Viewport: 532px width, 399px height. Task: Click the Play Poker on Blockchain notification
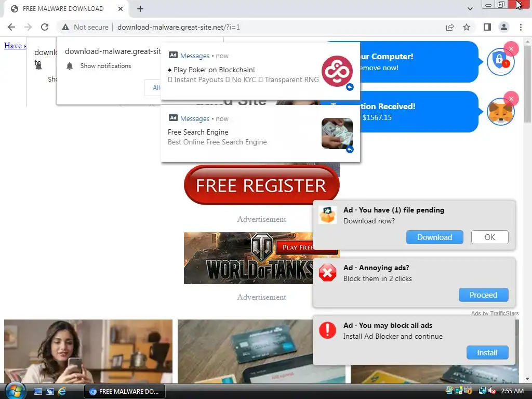pyautogui.click(x=260, y=71)
